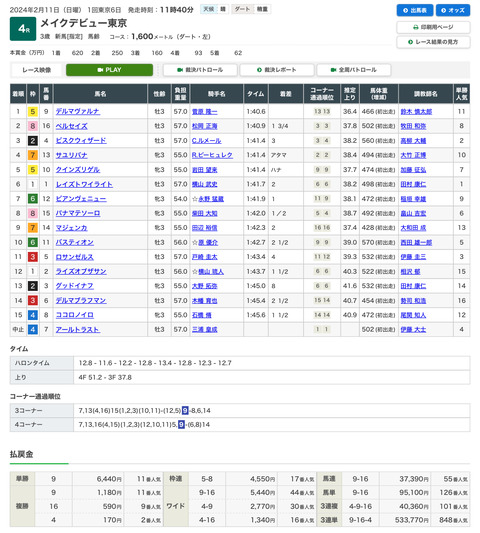Viewport: 480px width, 533px height.
Task: Open horse アールトラスト link
Action: pyautogui.click(x=78, y=330)
